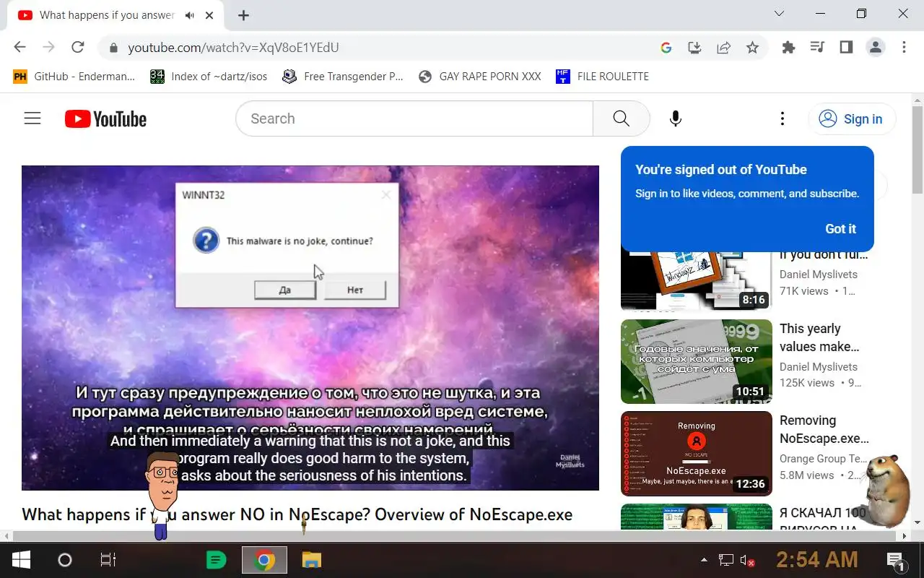Click the muted volume icon in system tray
Viewport: 924px width, 578px height.
[x=748, y=560]
